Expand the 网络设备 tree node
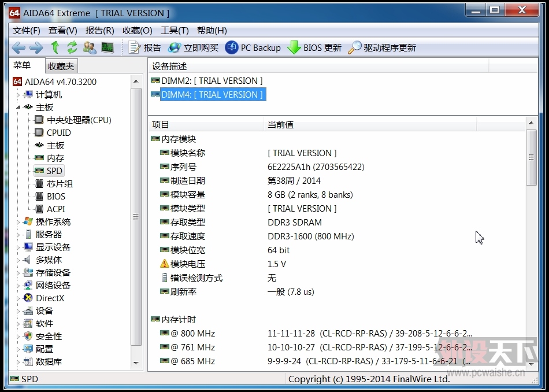549x392 pixels. pyautogui.click(x=18, y=286)
